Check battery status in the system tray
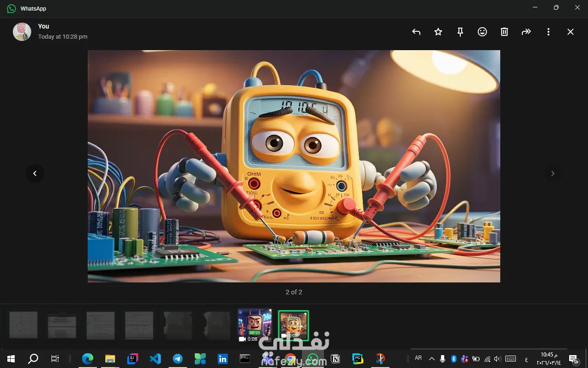The image size is (588, 368). (x=476, y=359)
